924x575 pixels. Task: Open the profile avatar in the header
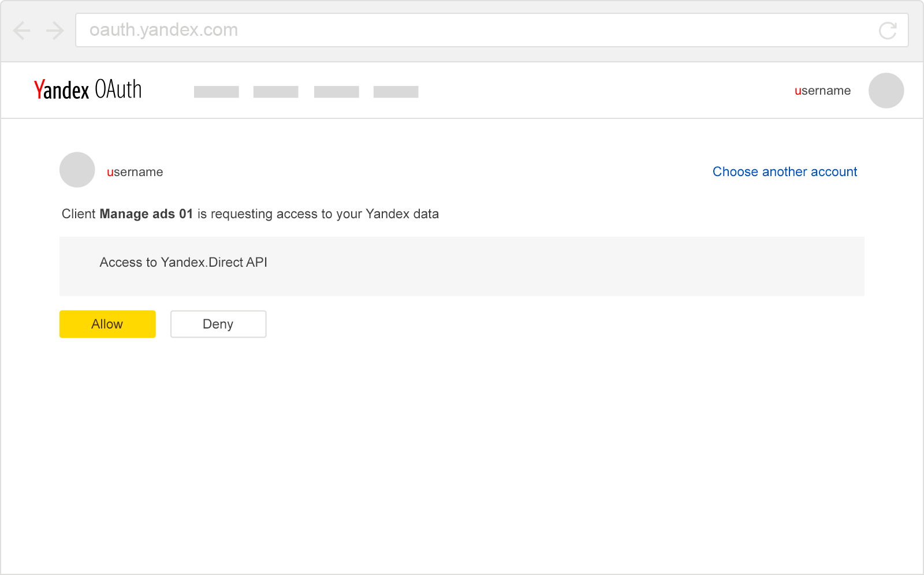[886, 91]
